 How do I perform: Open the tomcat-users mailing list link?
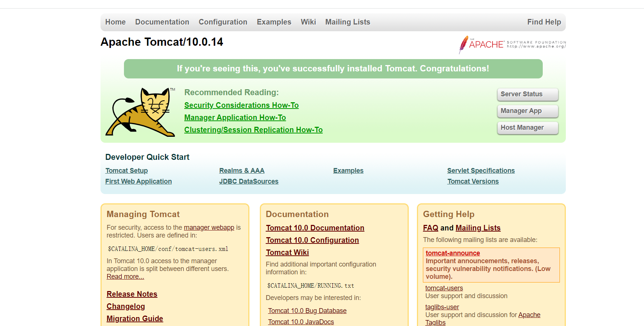[444, 288]
